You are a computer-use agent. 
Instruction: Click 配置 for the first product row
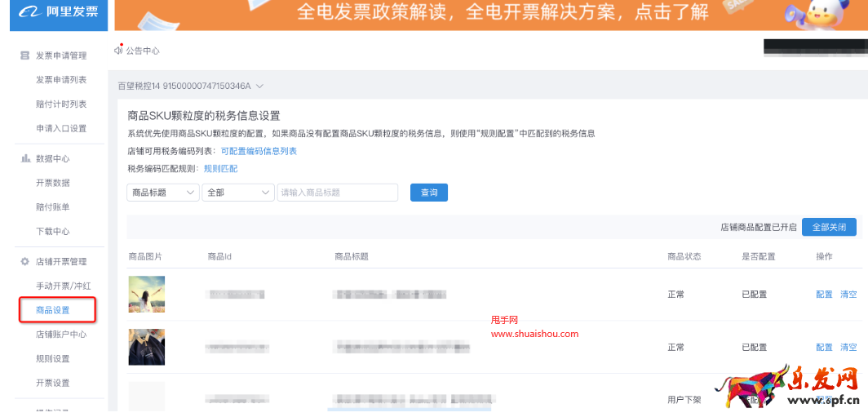(824, 295)
